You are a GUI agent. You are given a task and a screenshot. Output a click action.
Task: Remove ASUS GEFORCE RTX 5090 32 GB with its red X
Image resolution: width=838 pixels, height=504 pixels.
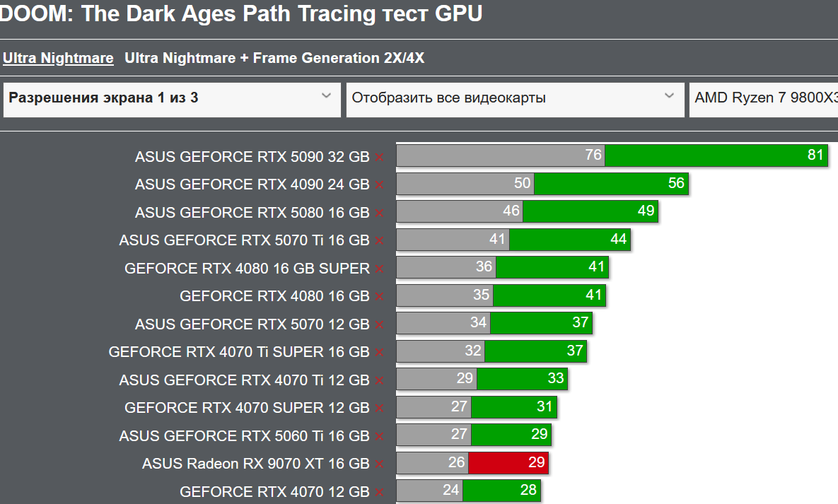380,157
